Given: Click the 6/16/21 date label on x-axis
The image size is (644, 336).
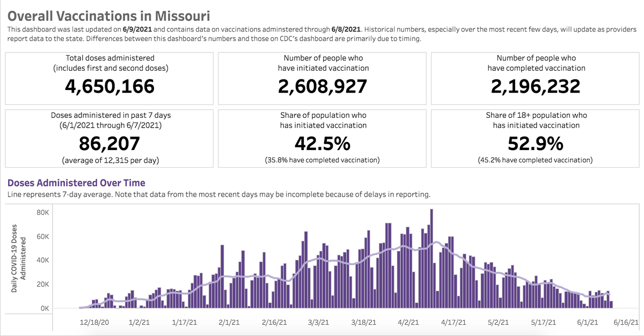Looking at the screenshot, I should click(626, 323).
